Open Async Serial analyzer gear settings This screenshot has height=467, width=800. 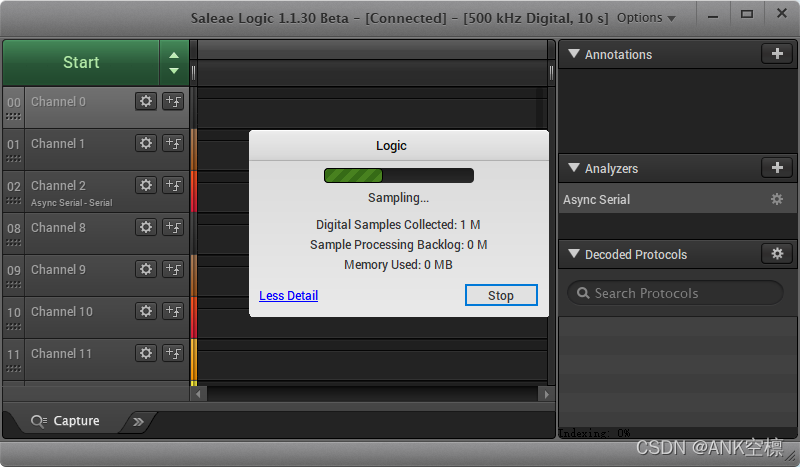click(777, 199)
